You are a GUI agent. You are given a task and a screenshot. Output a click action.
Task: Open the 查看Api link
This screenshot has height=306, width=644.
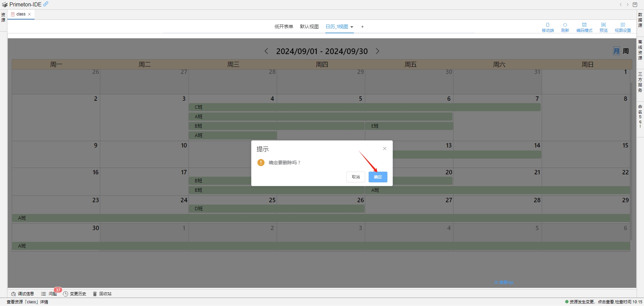point(503,282)
